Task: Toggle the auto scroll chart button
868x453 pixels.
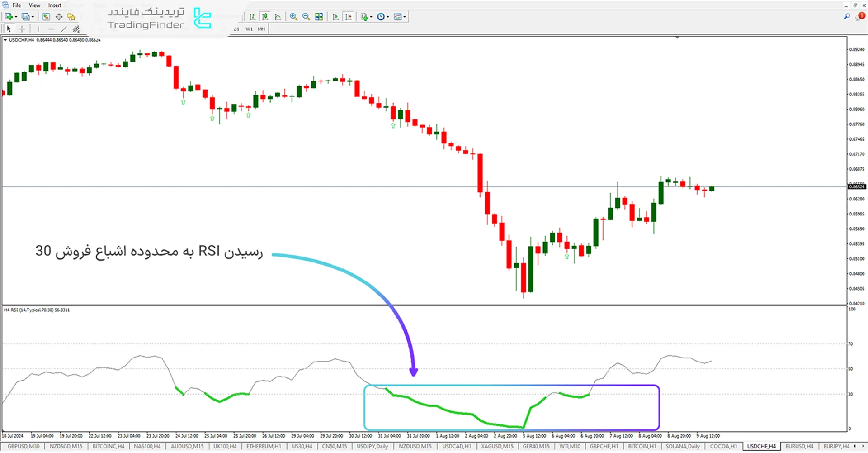Action: tap(335, 17)
